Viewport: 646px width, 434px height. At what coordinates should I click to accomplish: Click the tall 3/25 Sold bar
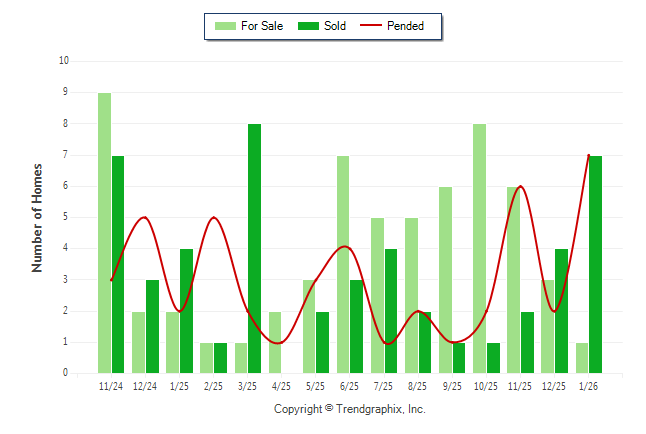tap(255, 248)
